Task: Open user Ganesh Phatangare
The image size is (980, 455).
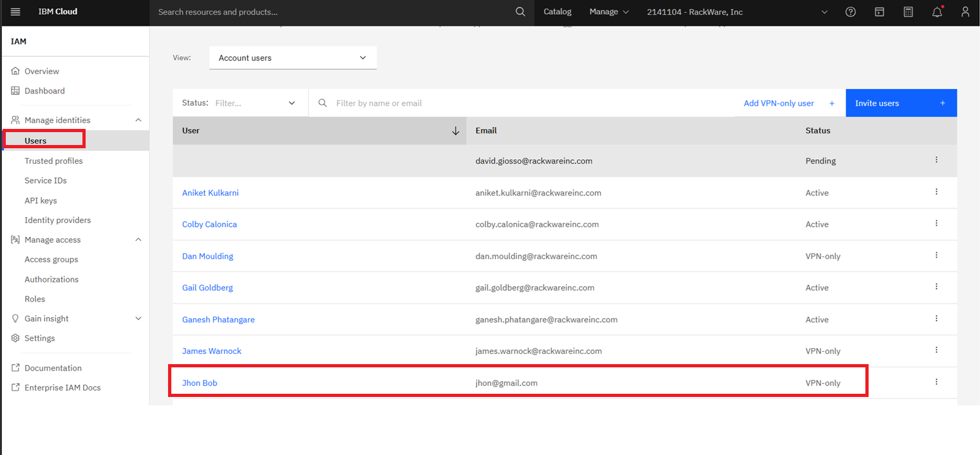Action: [x=218, y=320]
